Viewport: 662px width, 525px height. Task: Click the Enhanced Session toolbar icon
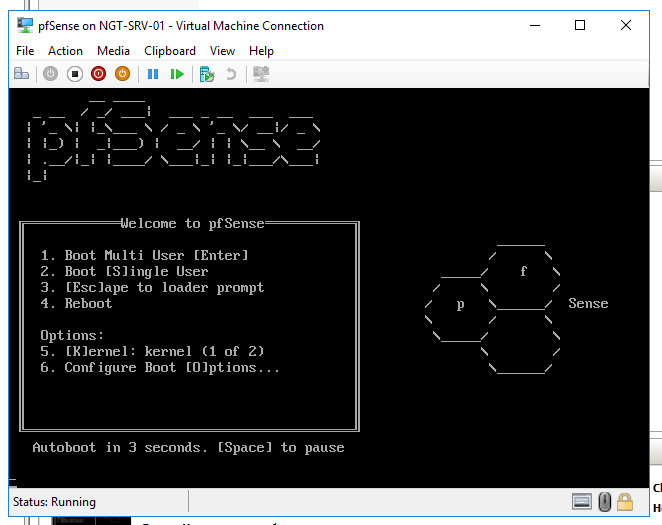click(x=261, y=74)
